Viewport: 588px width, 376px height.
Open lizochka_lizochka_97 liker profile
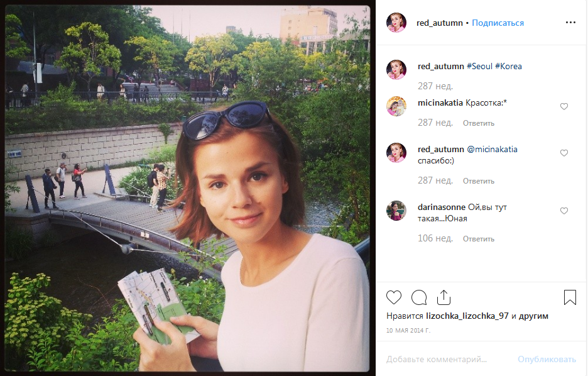tap(467, 316)
